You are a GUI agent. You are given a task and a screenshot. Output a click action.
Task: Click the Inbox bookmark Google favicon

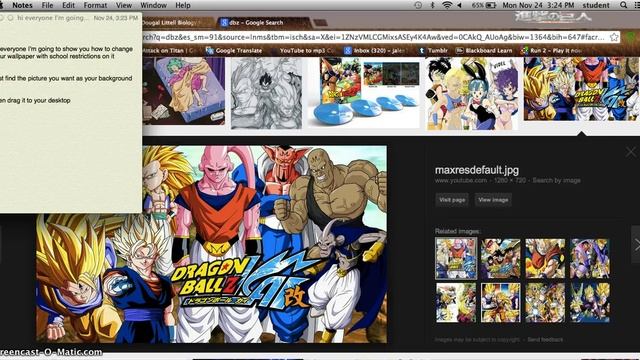(x=348, y=51)
